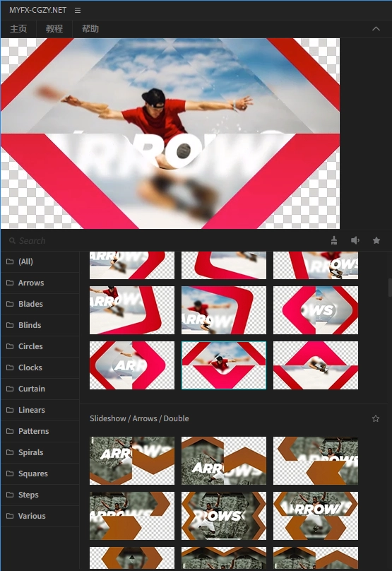This screenshot has width=392, height=571.
Task: Click the folder icon beside Arrows
Action: pos(10,283)
